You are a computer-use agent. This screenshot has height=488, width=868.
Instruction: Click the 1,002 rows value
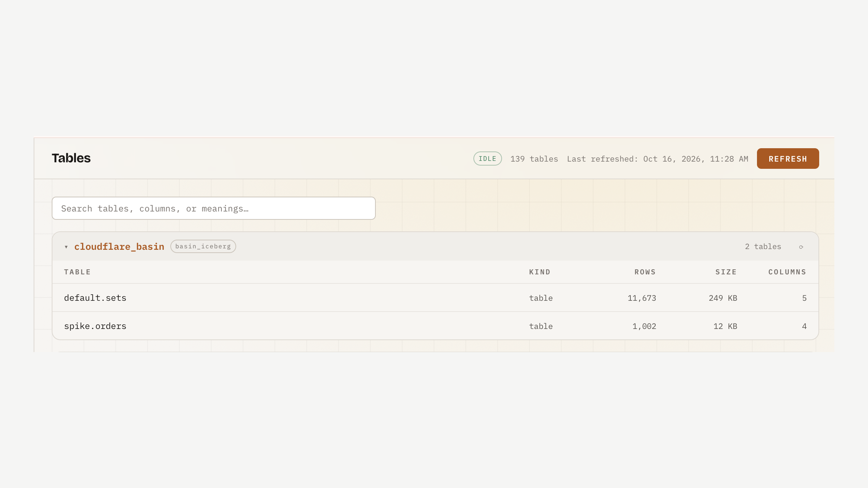point(644,326)
